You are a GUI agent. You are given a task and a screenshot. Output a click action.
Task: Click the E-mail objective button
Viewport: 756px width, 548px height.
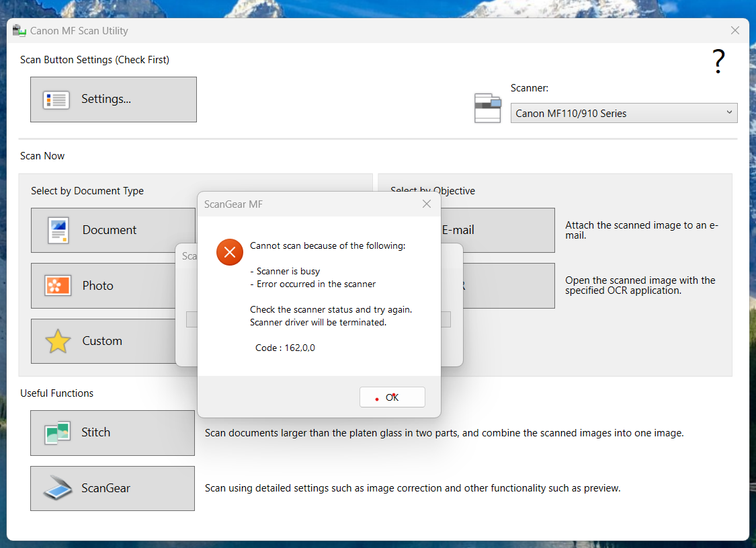(497, 230)
